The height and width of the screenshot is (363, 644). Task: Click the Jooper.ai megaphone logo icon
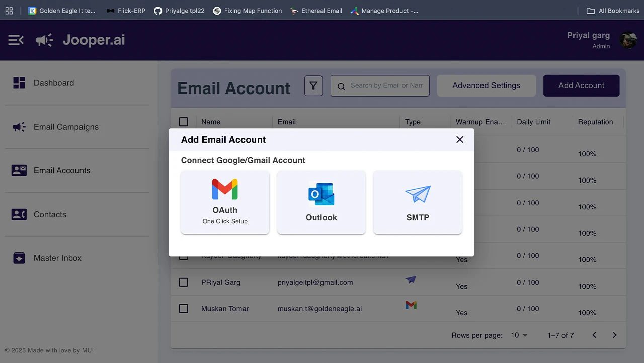[x=44, y=40]
